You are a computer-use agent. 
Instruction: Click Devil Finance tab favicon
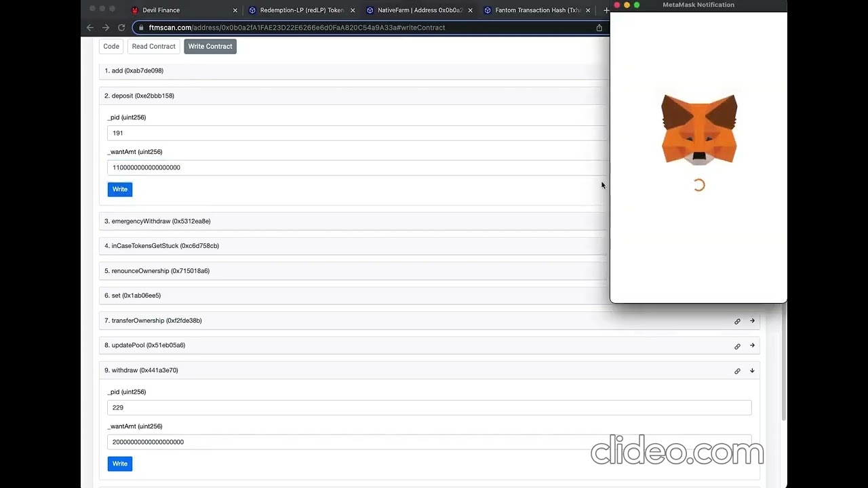click(135, 10)
